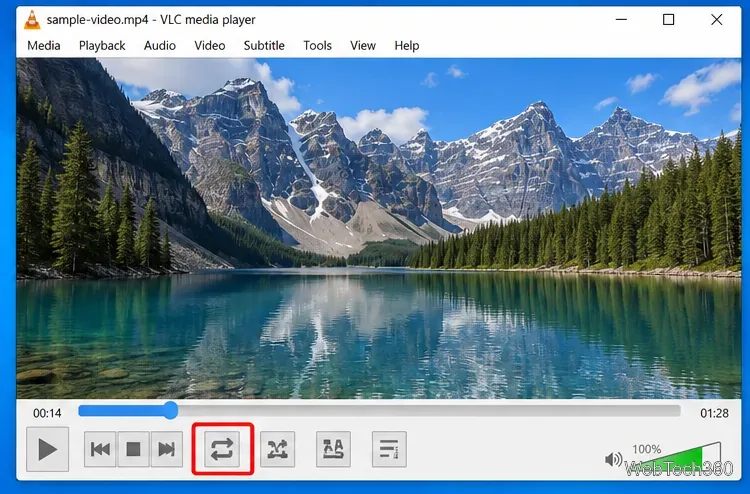Open the Help menu
The height and width of the screenshot is (494, 750).
(407, 45)
